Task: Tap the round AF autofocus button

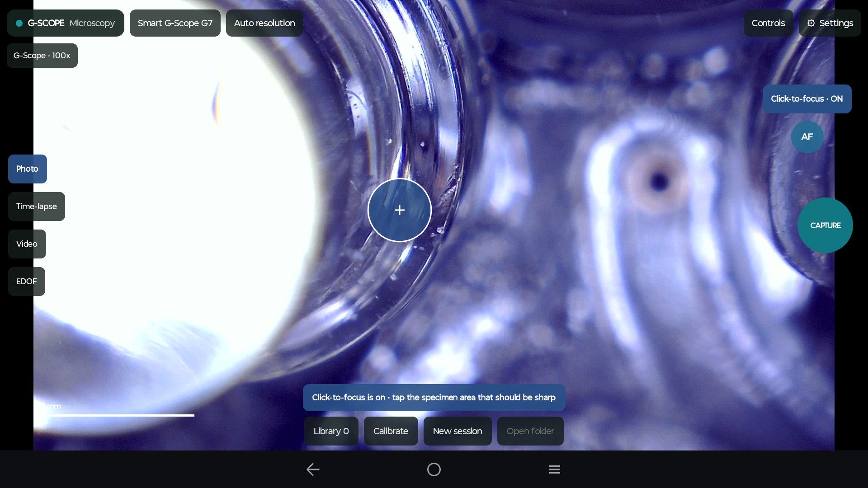Action: [x=807, y=137]
